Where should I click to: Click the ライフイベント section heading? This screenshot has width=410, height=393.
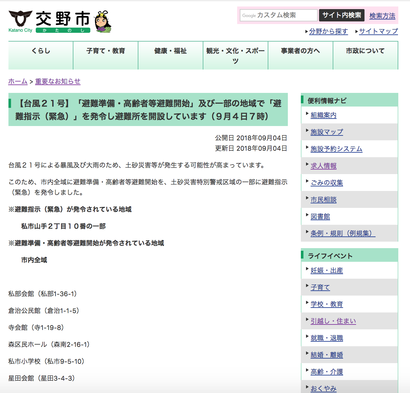pyautogui.click(x=349, y=255)
